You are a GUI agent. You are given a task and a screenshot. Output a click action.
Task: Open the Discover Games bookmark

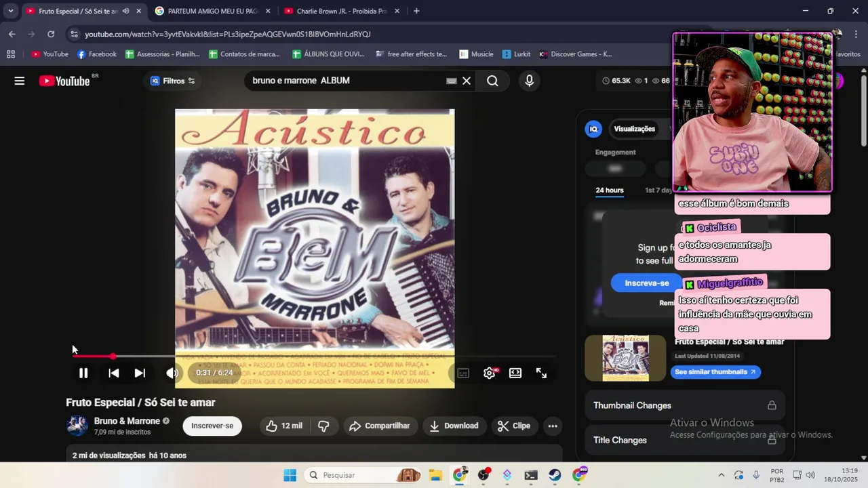click(576, 54)
